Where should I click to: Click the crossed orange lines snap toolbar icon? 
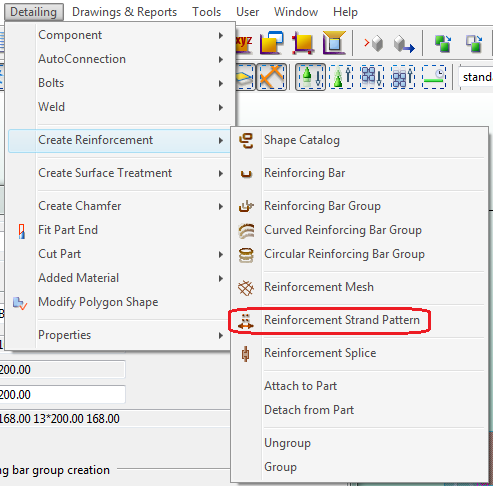(x=271, y=77)
